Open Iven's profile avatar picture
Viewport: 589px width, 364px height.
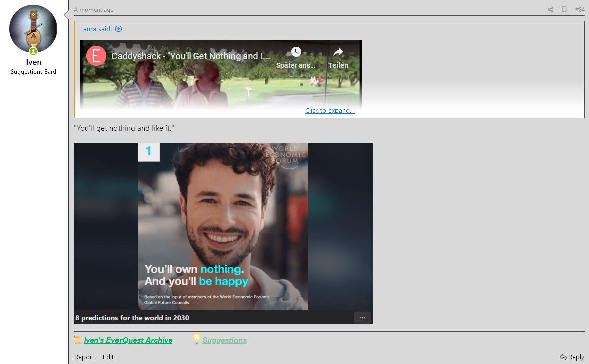coord(33,29)
